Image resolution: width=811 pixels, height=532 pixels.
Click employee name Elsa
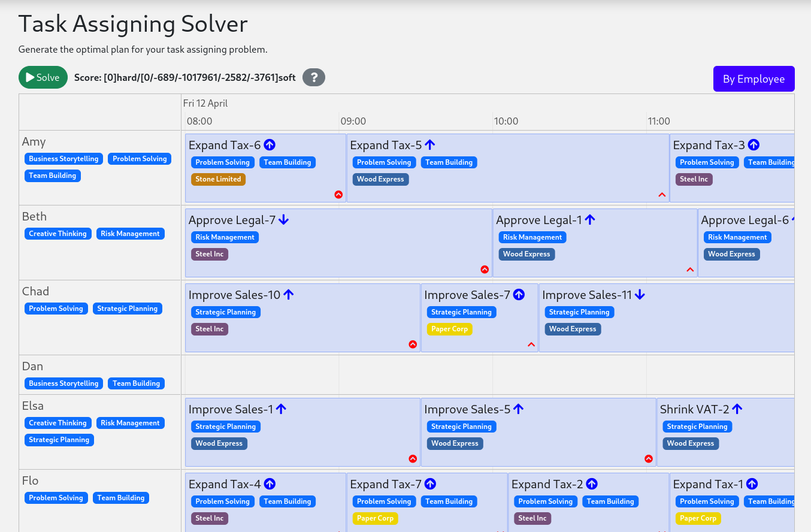coord(33,406)
